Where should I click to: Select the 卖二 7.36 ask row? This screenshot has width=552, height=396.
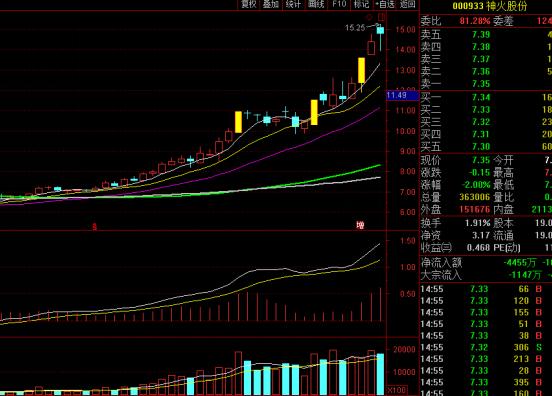pos(486,71)
